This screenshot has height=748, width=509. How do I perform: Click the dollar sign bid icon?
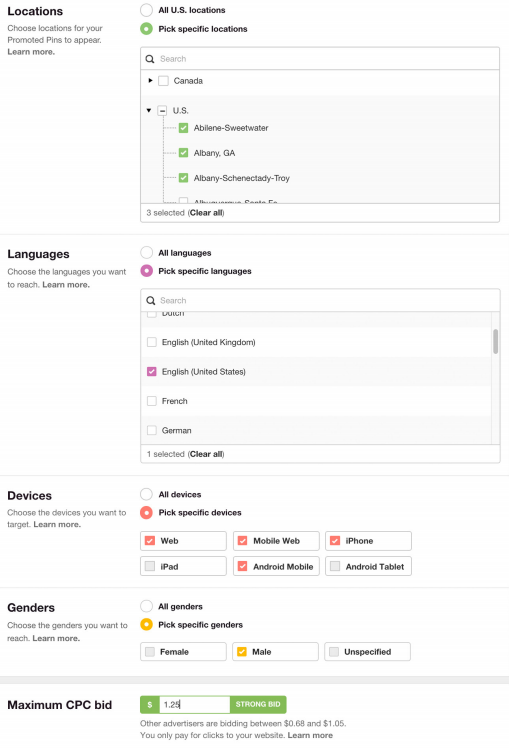pos(150,705)
